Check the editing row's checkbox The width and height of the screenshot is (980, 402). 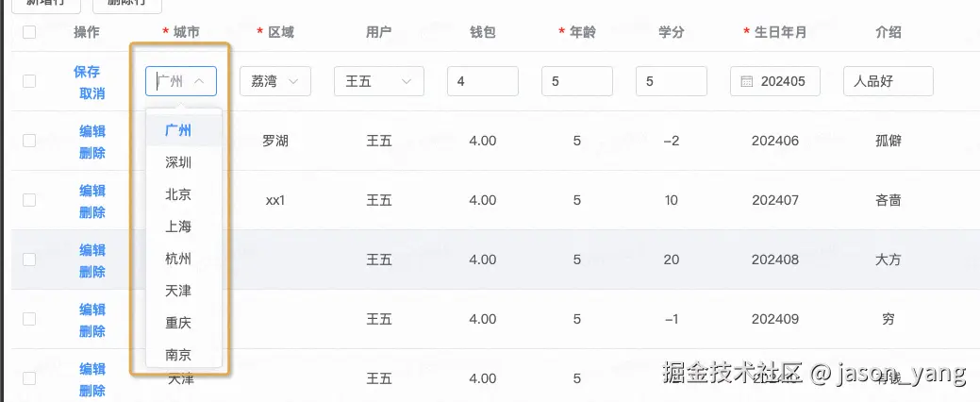[29, 82]
